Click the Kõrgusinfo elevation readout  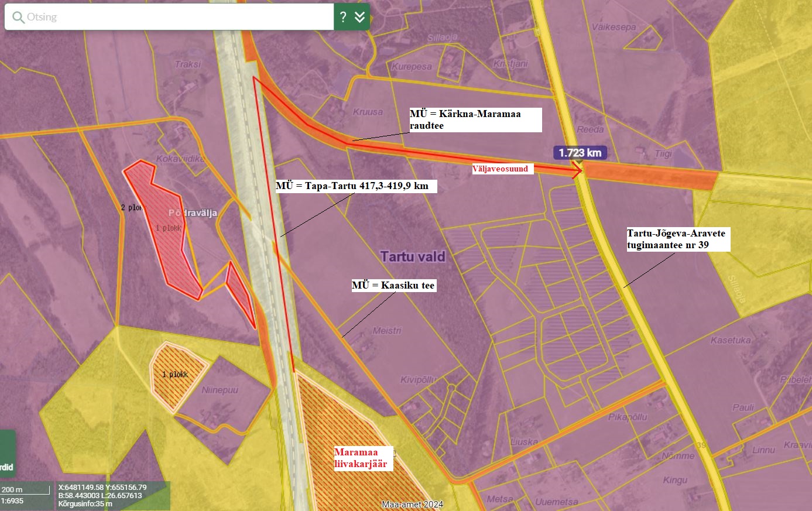(x=85, y=504)
